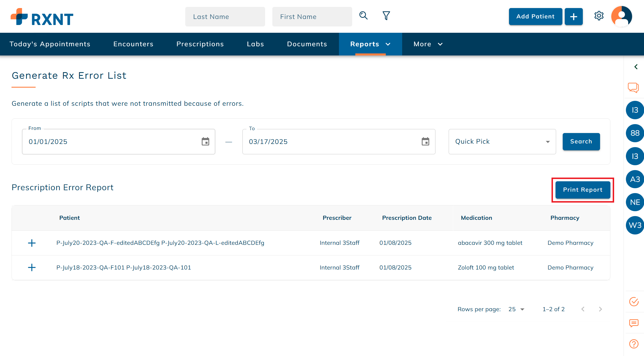Click the user profile avatar
Screen dimensions: 644x356
(622, 16)
